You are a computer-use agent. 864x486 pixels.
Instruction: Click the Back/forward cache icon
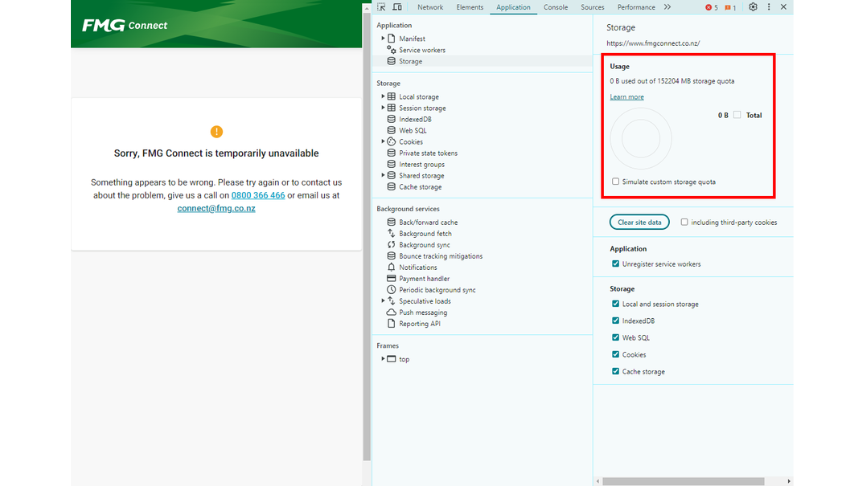(391, 222)
